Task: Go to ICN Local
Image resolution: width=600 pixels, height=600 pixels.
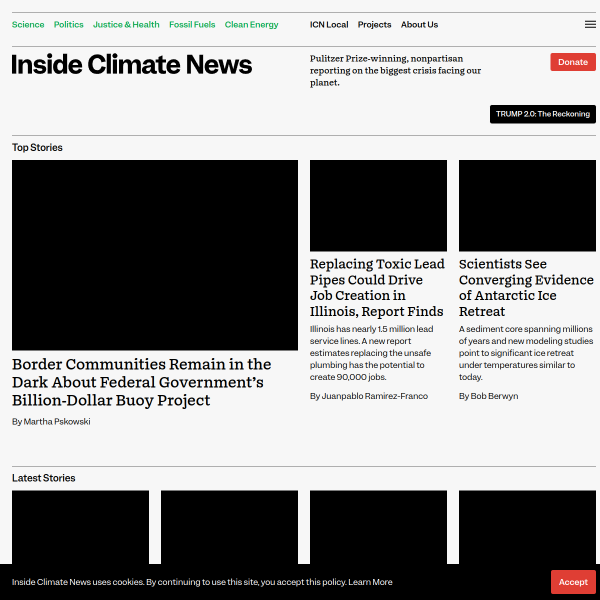Action: [329, 24]
